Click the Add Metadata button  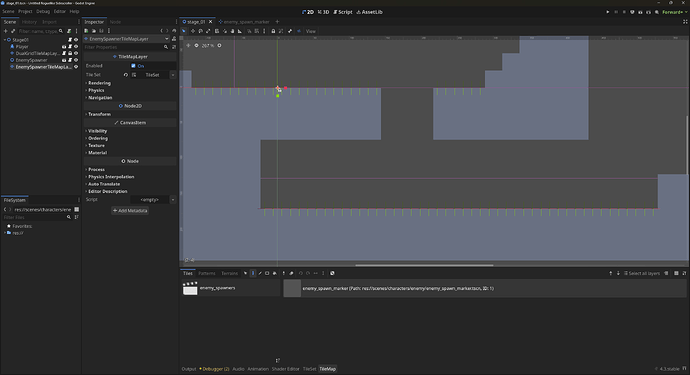tap(130, 210)
